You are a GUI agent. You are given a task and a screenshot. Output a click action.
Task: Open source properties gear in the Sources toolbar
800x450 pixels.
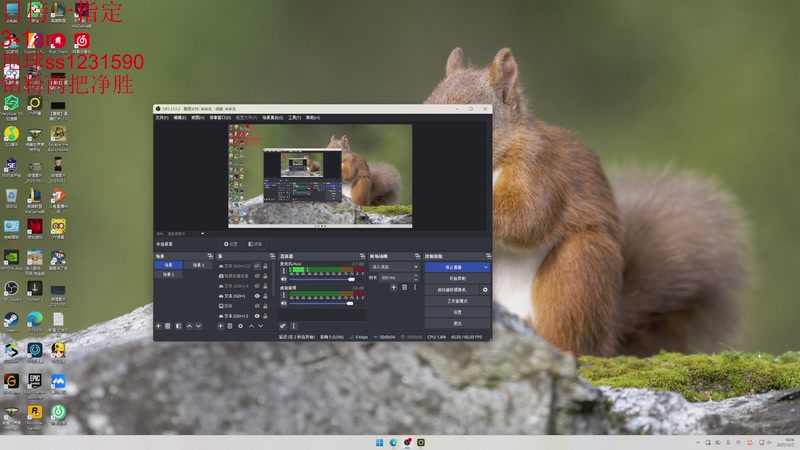pos(240,326)
